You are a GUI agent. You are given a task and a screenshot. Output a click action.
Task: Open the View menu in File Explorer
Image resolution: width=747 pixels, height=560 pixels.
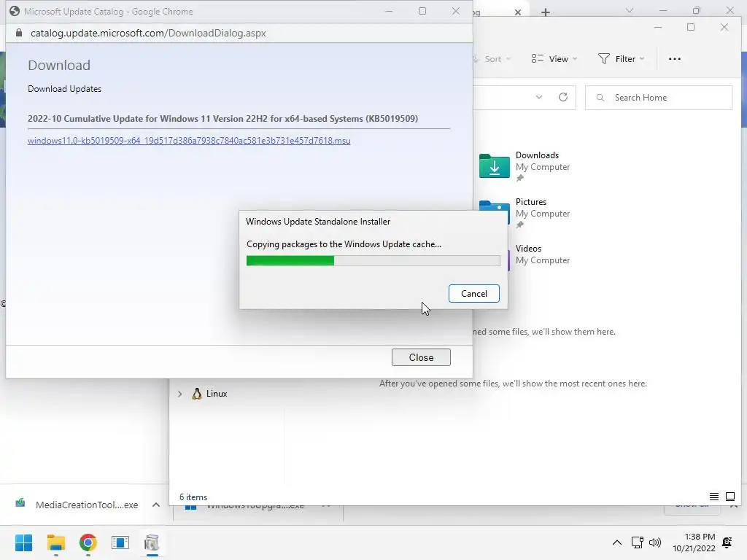point(554,58)
